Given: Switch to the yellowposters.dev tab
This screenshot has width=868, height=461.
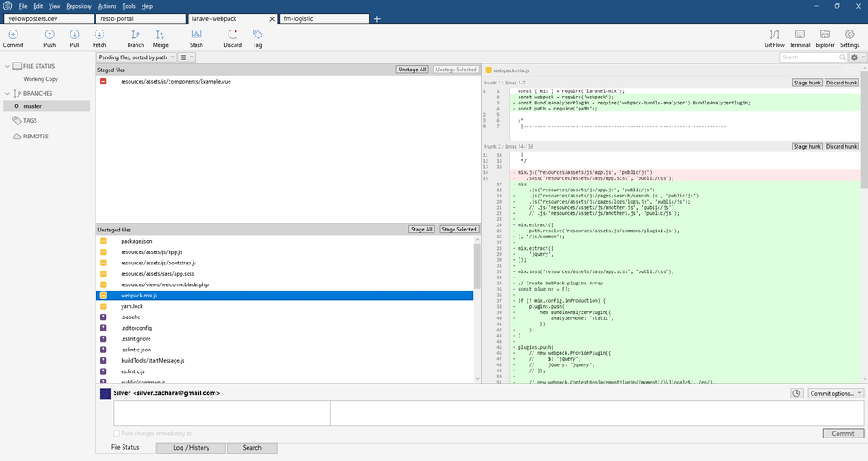Looking at the screenshot, I should pos(50,19).
